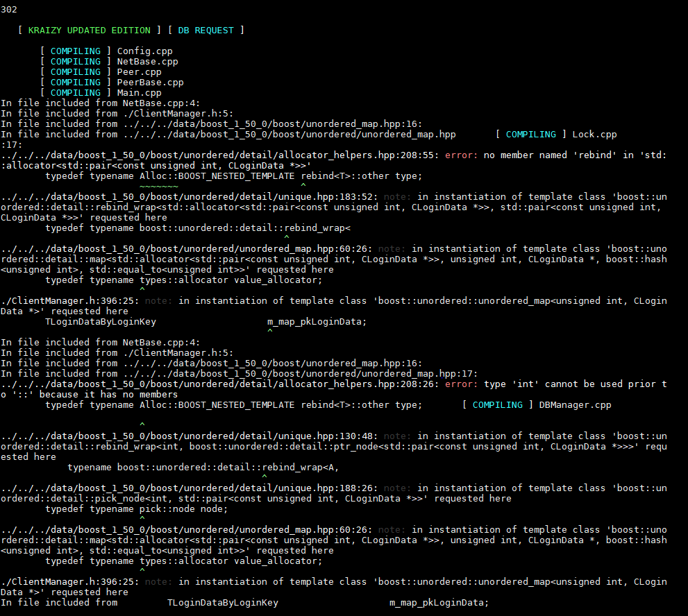Select the NetBase.cpp compiling entry

tap(148, 61)
